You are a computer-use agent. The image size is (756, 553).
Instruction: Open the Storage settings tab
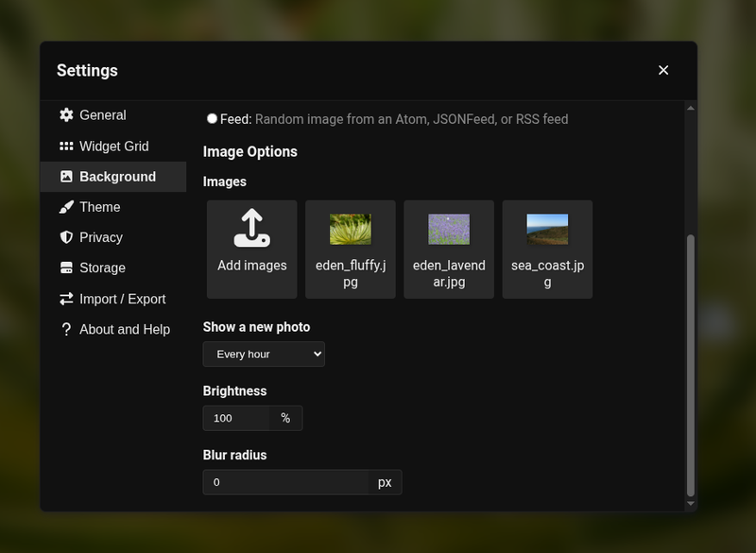click(x=113, y=268)
